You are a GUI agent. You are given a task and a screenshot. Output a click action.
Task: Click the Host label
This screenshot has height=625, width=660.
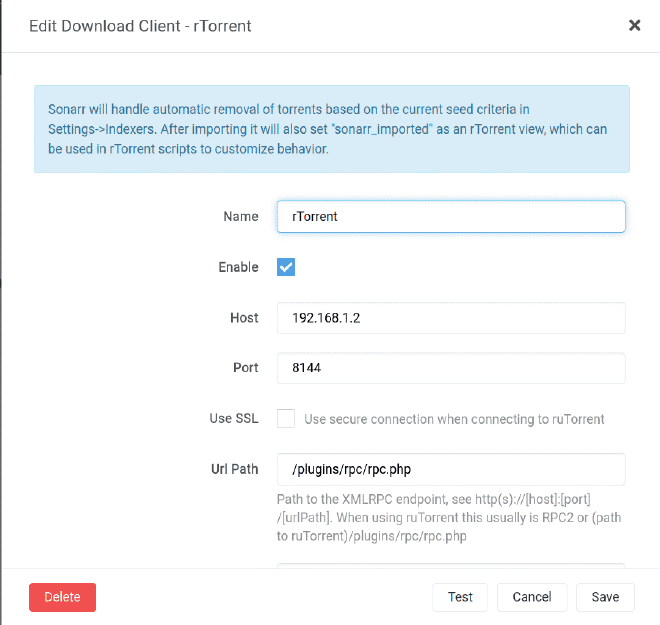click(x=244, y=318)
